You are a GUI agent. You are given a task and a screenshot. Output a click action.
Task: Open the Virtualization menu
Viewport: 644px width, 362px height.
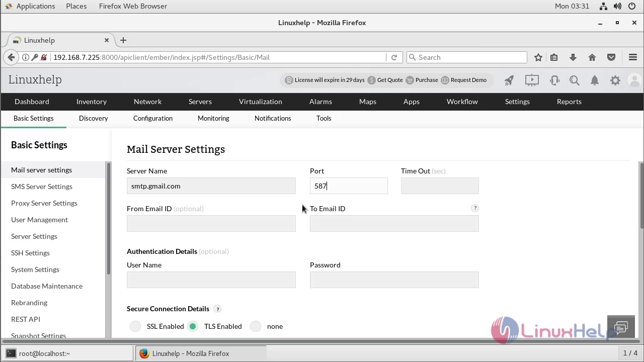[x=261, y=102]
